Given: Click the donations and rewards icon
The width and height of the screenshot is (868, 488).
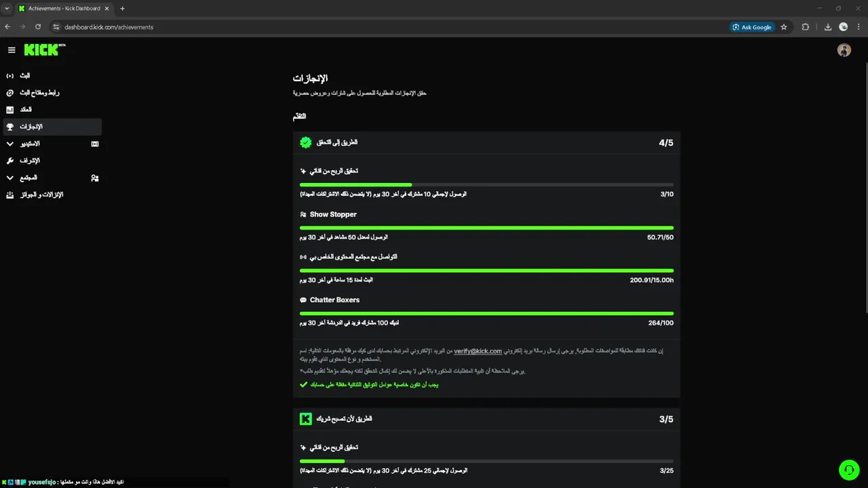Looking at the screenshot, I should point(10,195).
